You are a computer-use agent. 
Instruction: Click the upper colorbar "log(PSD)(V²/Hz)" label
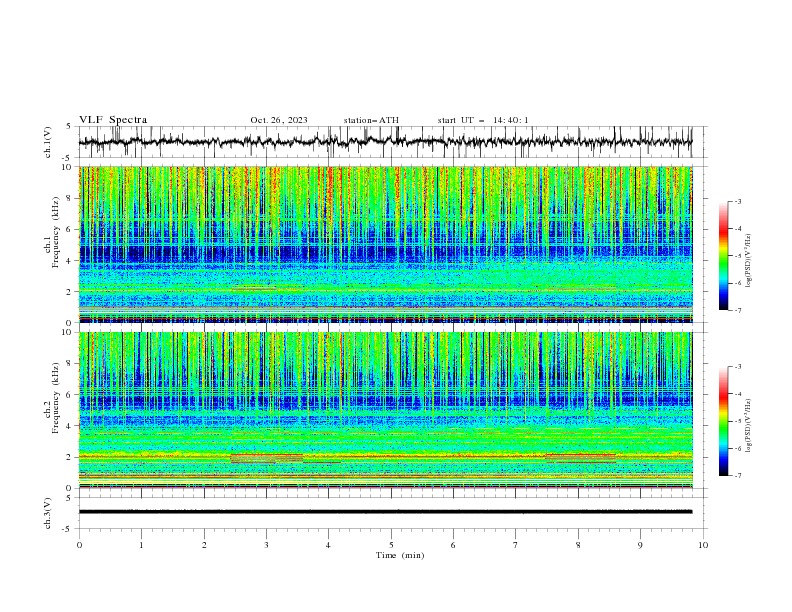749,261
